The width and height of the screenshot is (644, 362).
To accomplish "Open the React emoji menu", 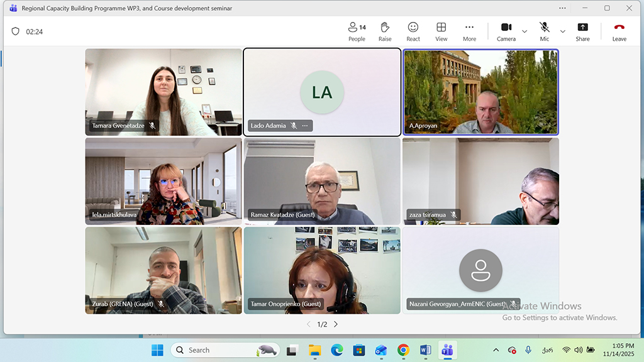I will pos(413,31).
